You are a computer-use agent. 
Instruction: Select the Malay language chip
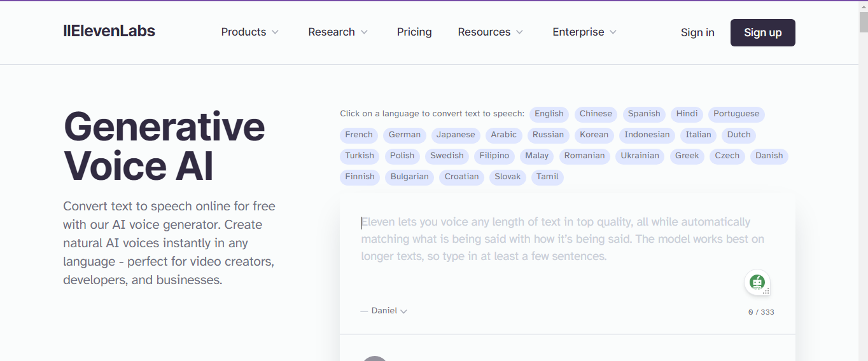tap(537, 156)
